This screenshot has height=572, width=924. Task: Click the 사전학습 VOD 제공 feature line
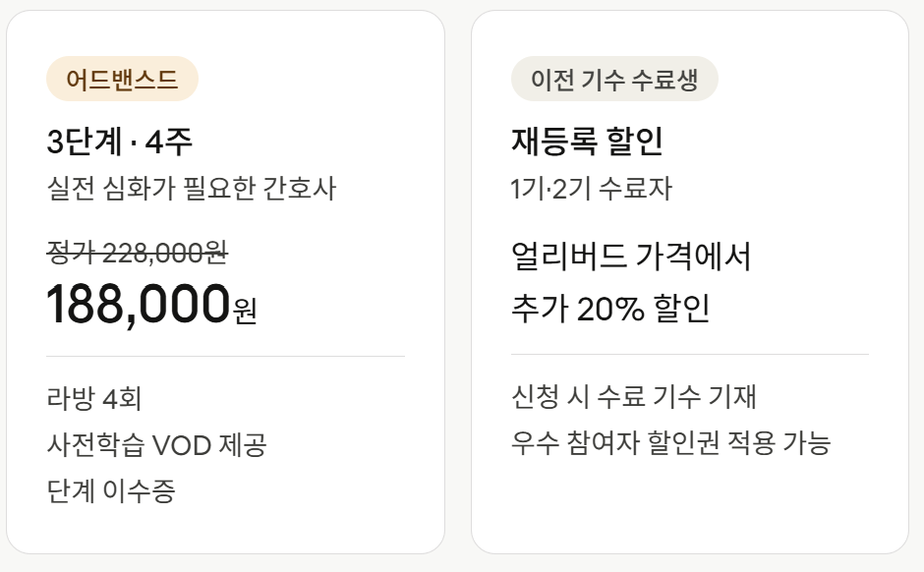pyautogui.click(x=156, y=445)
